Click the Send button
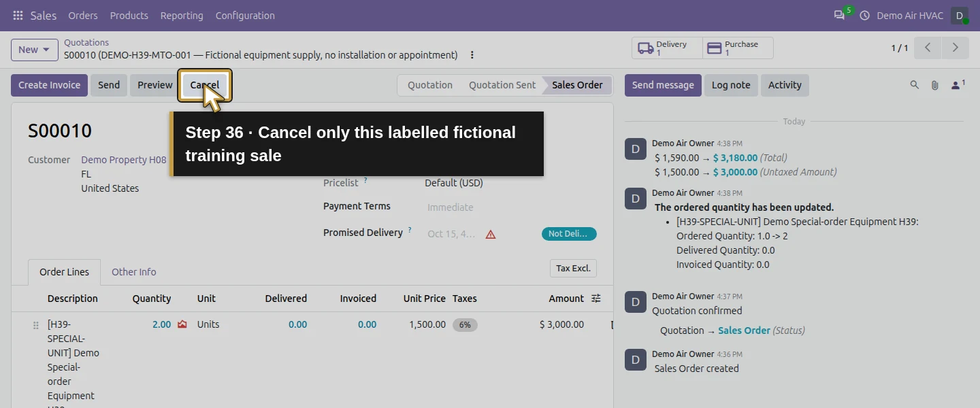980x408 pixels. pos(109,85)
